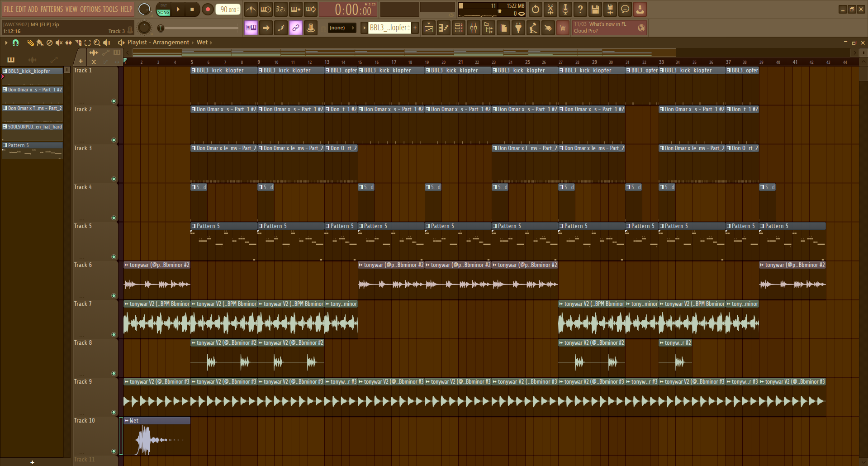Select the Slip tool in Playlist toolbar

[68, 43]
